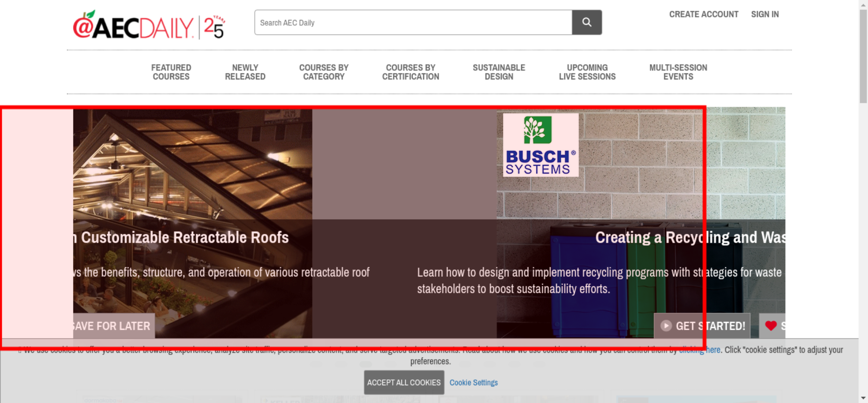Focus the Search AEC Daily field
The image size is (868, 403).
(412, 23)
